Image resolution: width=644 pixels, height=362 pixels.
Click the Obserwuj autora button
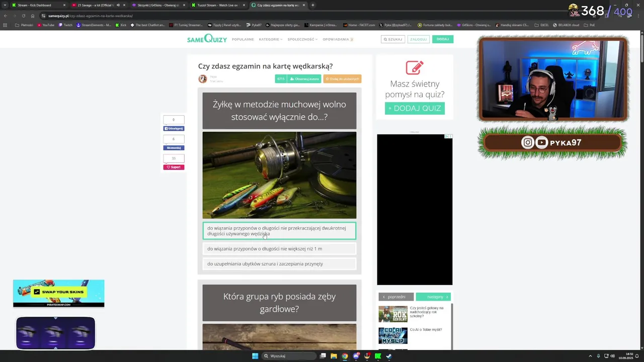point(304,79)
